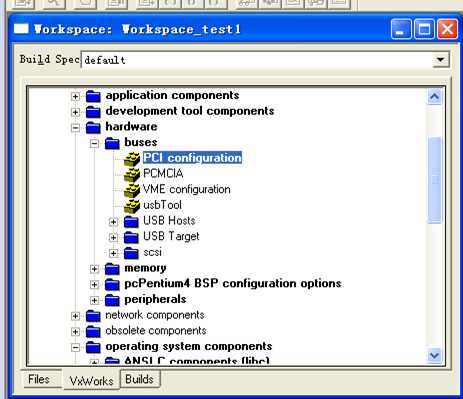Click the vertical scrollbar thumb
The image size is (463, 399).
[x=434, y=180]
